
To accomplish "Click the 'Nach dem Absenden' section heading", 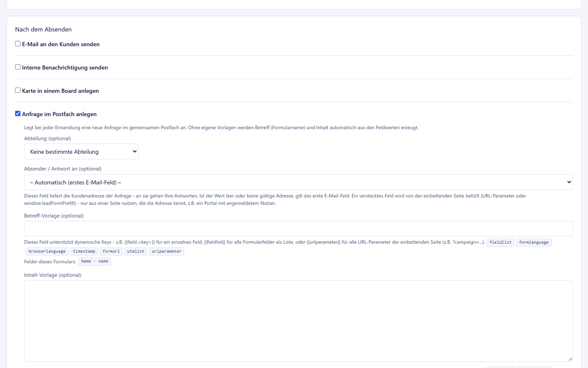I will pos(43,29).
